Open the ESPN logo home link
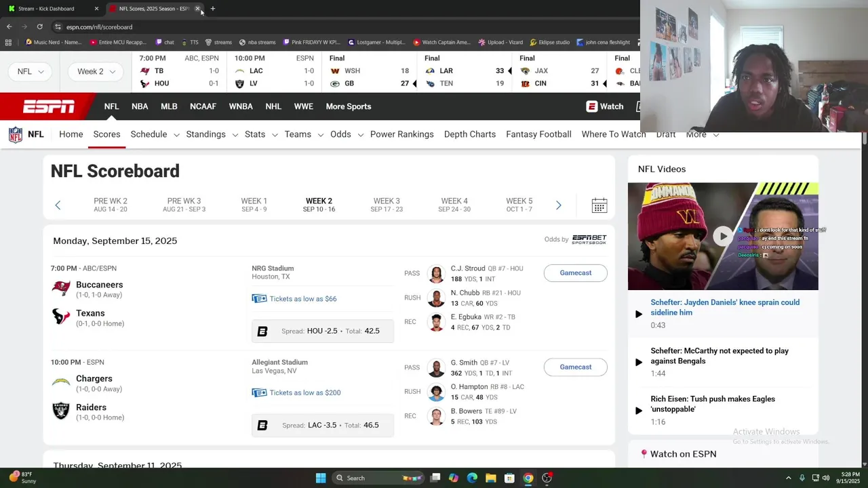 click(49, 106)
